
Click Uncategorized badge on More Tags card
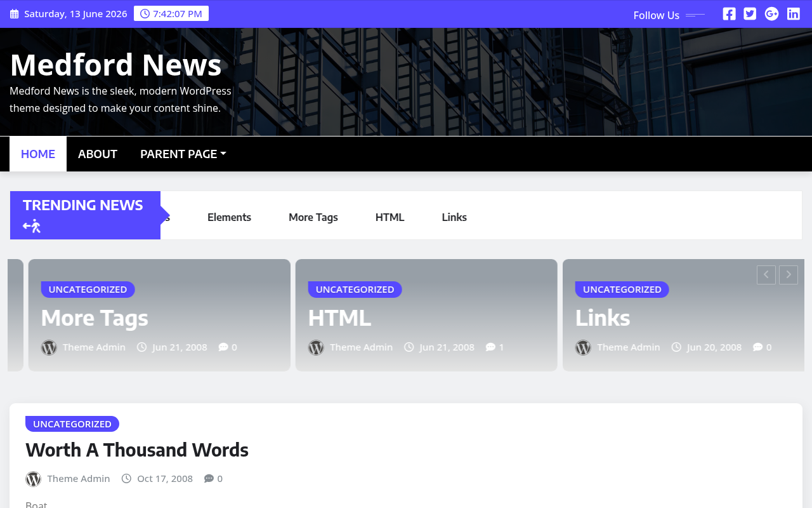click(x=88, y=290)
